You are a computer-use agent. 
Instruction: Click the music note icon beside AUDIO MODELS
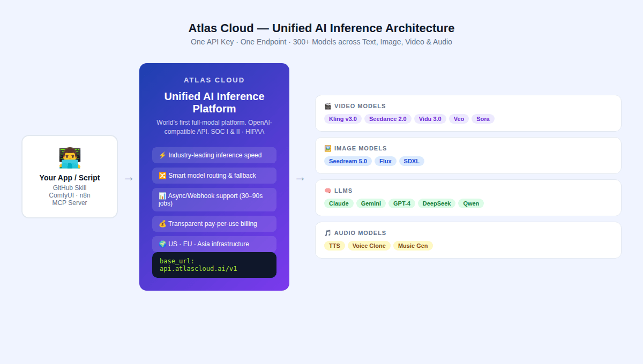point(327,232)
